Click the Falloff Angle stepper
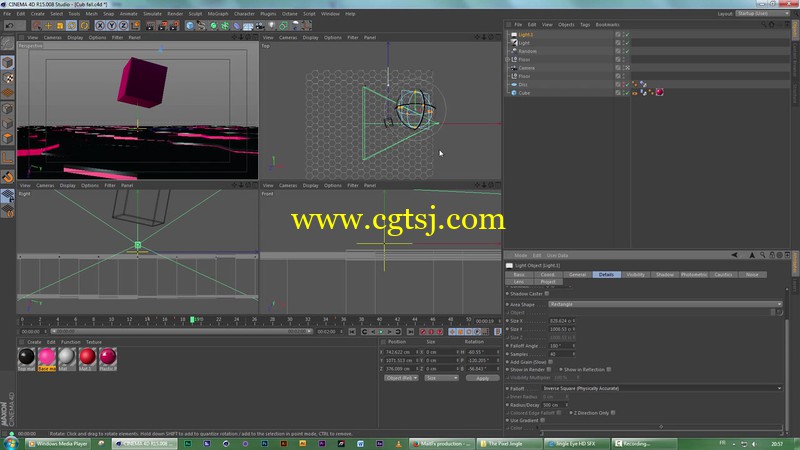 point(573,346)
